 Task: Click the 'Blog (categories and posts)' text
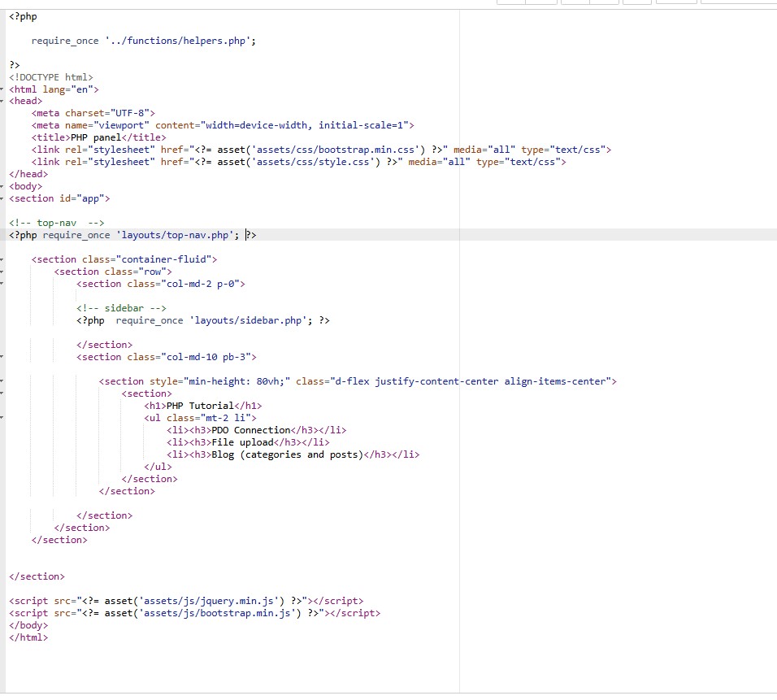(288, 454)
